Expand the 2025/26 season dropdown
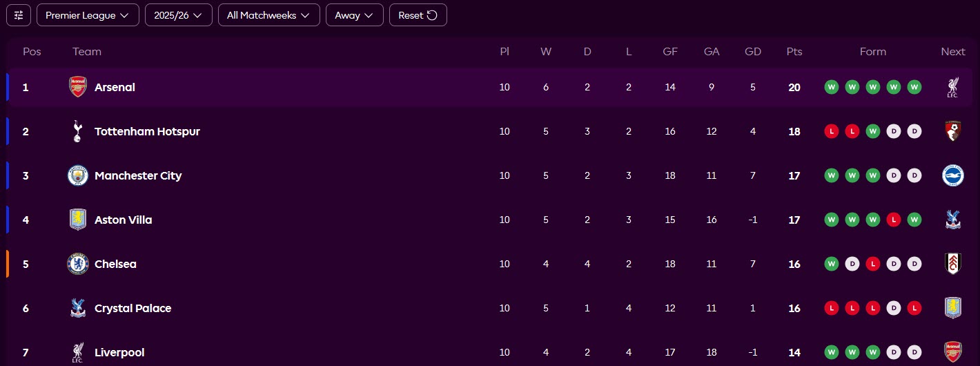Screen dimensions: 980x366 point(178,15)
